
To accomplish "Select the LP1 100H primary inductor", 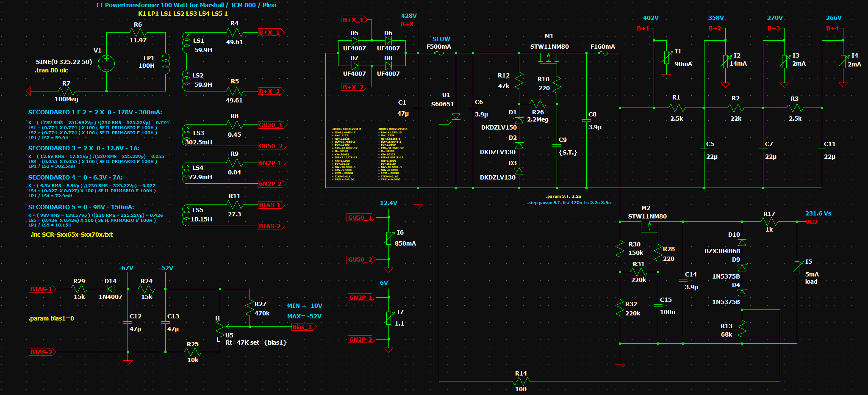I will pyautogui.click(x=166, y=64).
